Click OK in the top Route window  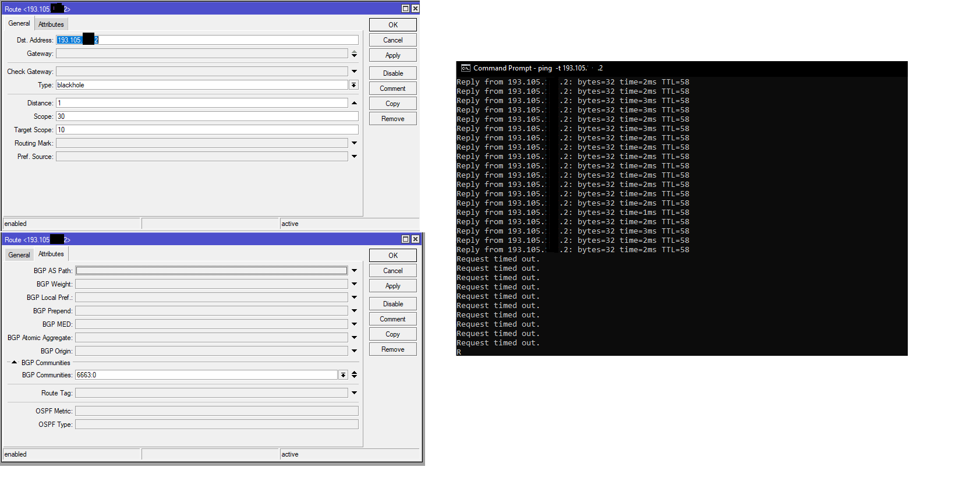(x=393, y=25)
